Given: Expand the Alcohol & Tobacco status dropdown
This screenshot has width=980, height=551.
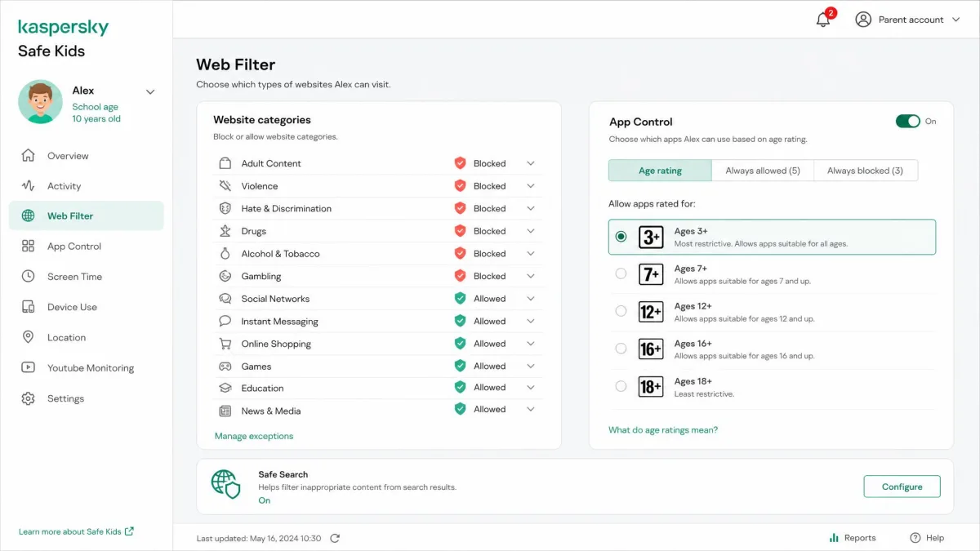Looking at the screenshot, I should point(531,253).
